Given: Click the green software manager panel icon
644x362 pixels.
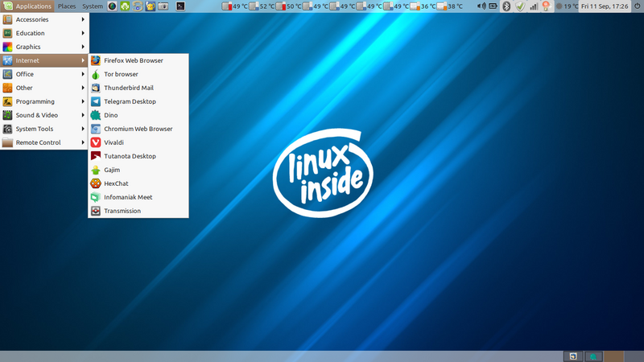Looking at the screenshot, I should [x=125, y=6].
